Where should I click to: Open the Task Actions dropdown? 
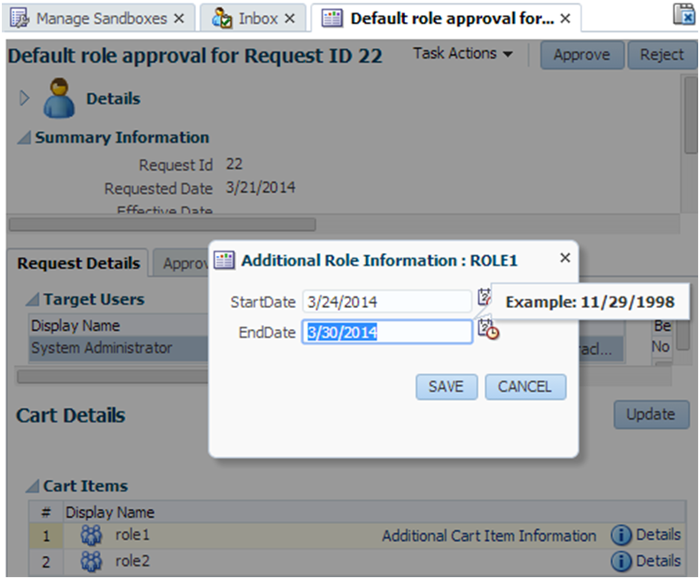click(x=462, y=54)
